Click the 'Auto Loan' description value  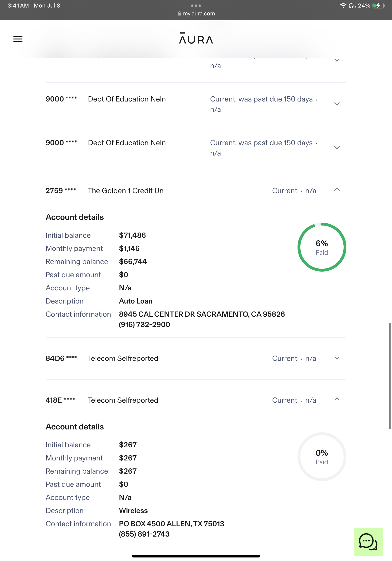coord(136,301)
